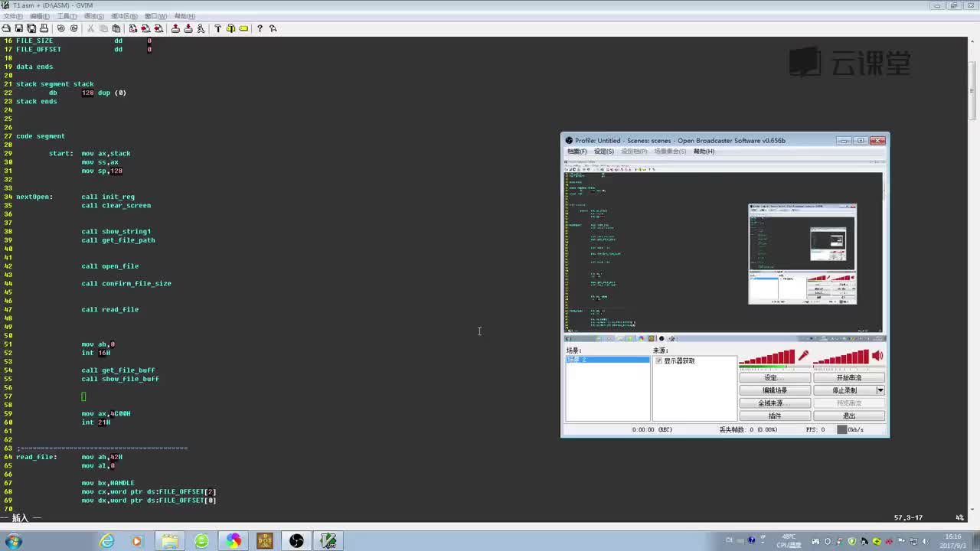This screenshot has height=551, width=980.
Task: Click the 开始串流 button
Action: tap(848, 378)
